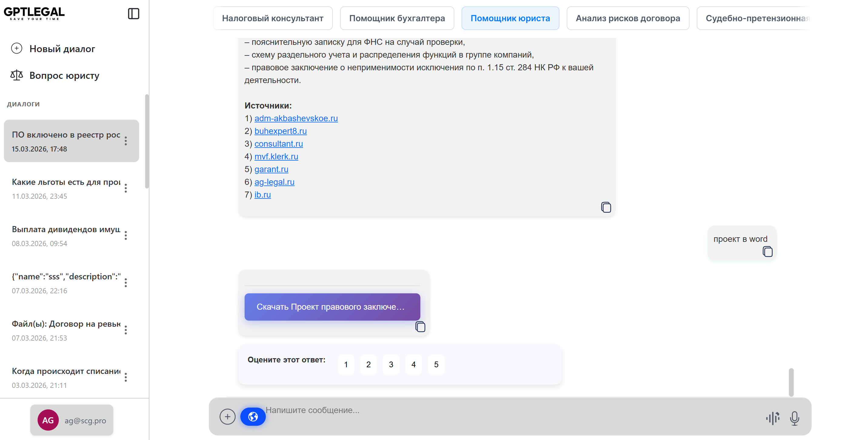This screenshot has width=868, height=440.
Task: Activate the audio waveform voice mode
Action: pos(773,418)
